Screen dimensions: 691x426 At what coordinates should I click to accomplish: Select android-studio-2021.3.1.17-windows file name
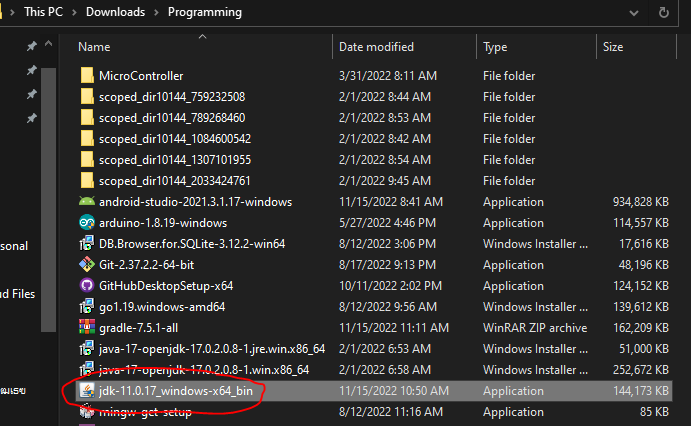195,202
